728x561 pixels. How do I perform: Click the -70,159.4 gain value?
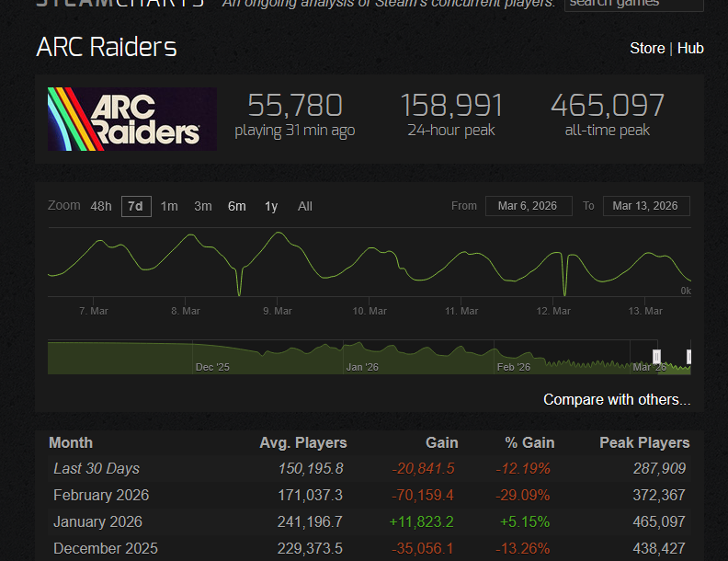423,495
